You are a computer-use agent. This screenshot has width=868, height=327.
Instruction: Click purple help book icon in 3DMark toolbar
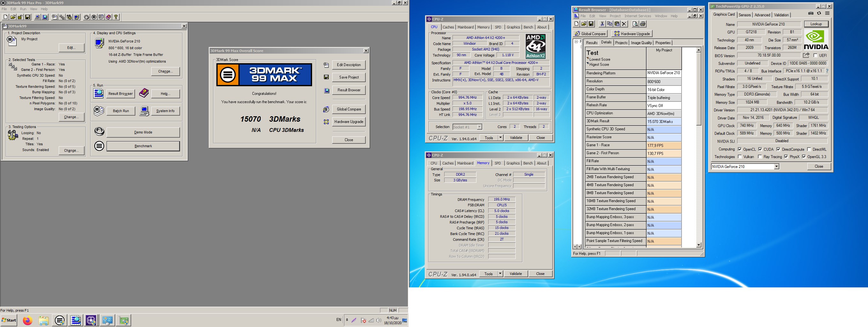108,17
